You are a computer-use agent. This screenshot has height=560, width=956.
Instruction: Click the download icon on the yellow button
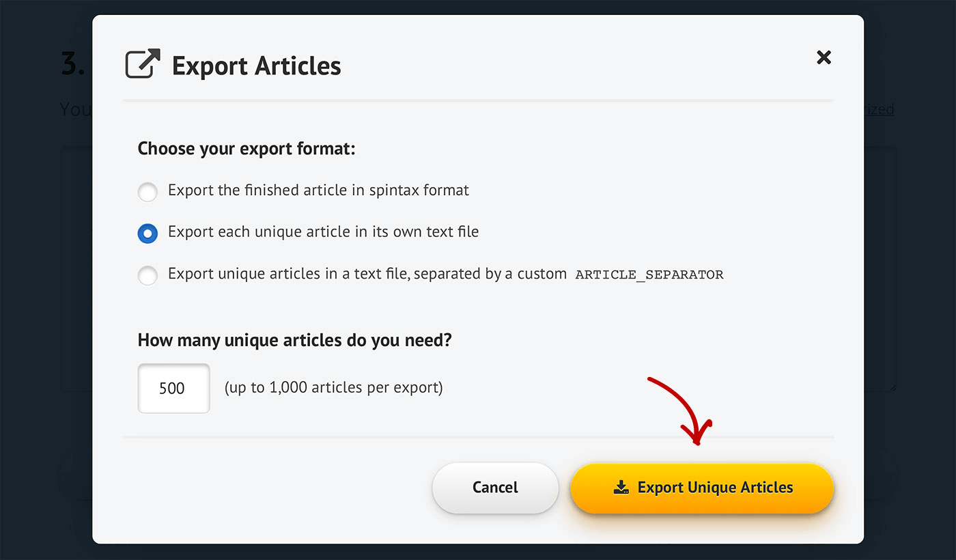click(x=621, y=488)
